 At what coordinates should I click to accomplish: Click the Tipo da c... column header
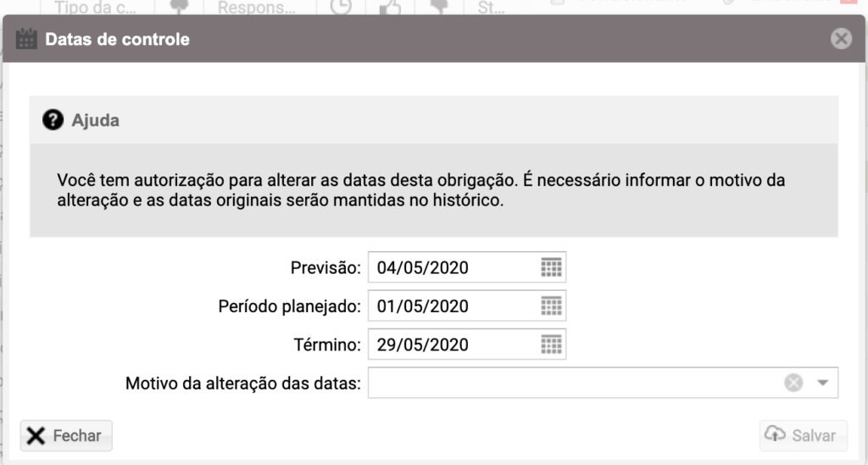click(x=97, y=8)
